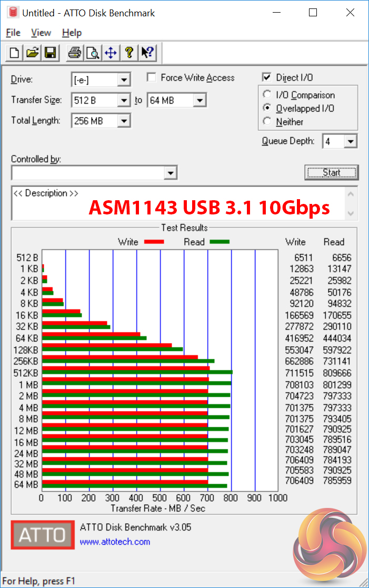The height and width of the screenshot is (588, 369).
Task: Open the Transfer Size 512 B dropdown
Action: click(124, 101)
